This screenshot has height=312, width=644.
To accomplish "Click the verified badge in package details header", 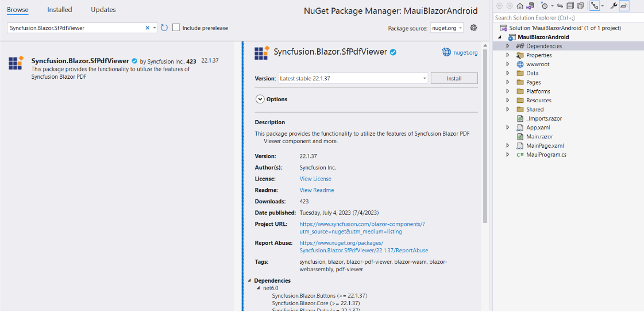I will coord(393,52).
